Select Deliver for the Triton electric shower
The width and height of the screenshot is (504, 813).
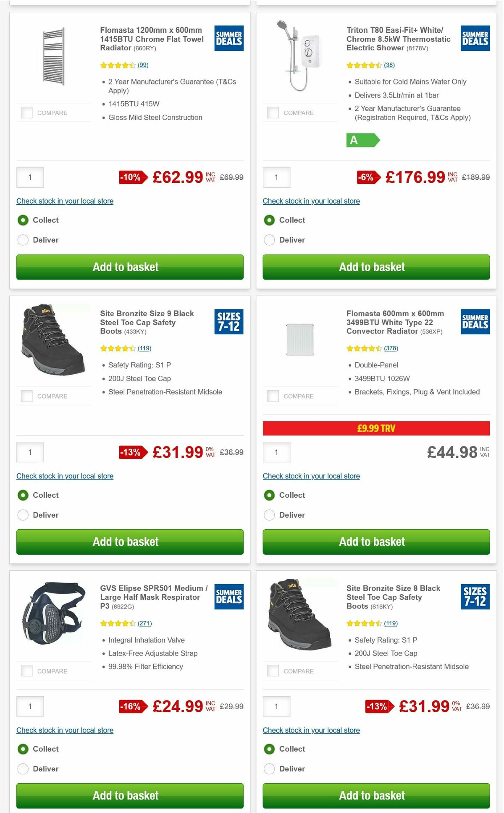[269, 240]
